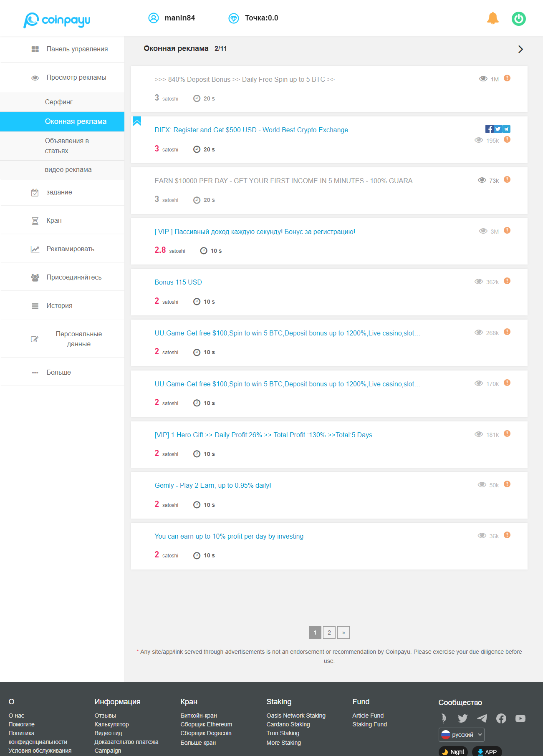
Task: Open the русский language dropdown
Action: coord(462,735)
